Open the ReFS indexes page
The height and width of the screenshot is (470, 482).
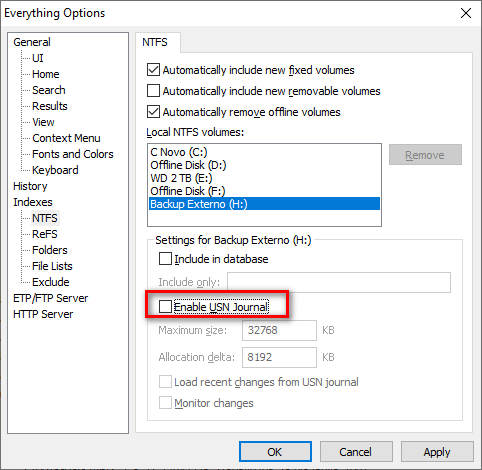tap(45, 234)
